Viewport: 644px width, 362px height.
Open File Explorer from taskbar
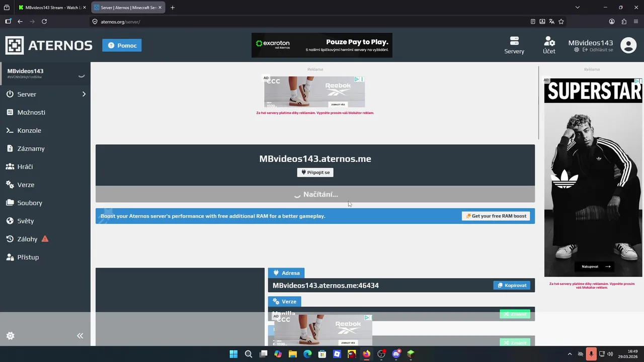pos(293,354)
